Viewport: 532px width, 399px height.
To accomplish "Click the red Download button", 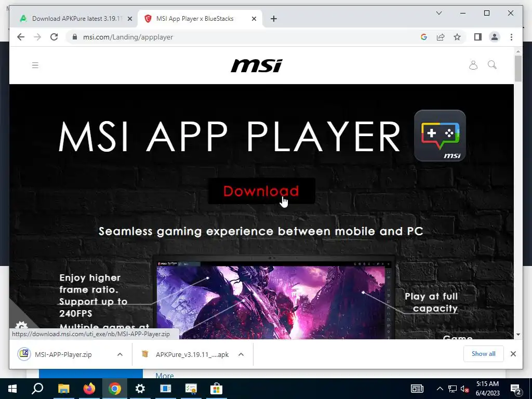I will click(261, 191).
